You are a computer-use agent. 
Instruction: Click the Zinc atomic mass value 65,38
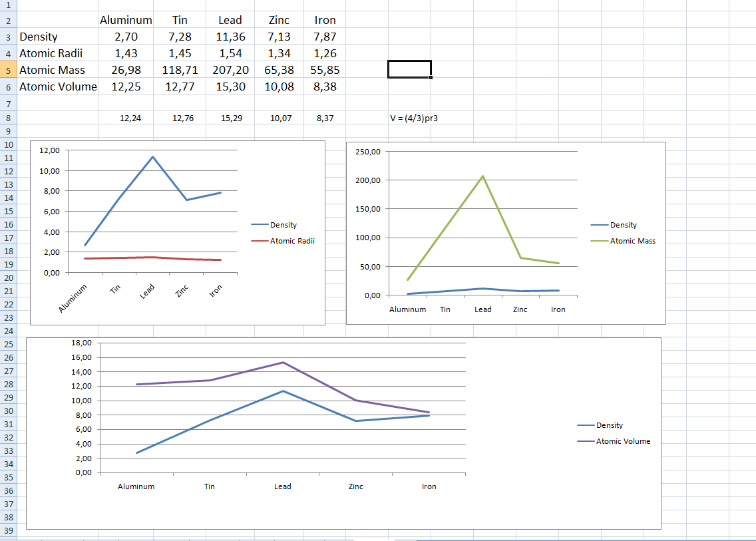[279, 70]
